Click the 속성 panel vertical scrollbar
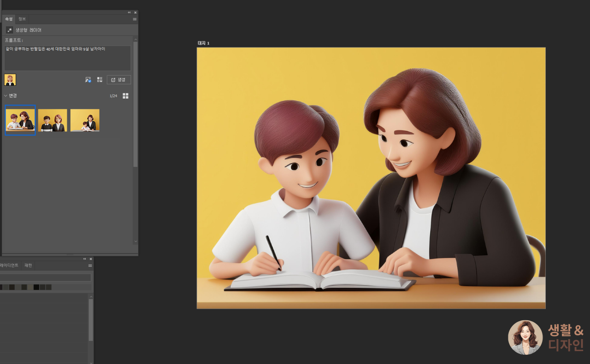The height and width of the screenshot is (364, 590). click(136, 104)
